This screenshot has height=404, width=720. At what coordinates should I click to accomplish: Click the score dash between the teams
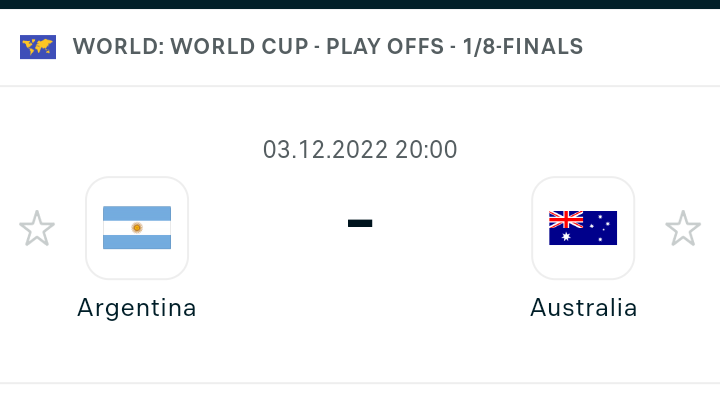360,224
